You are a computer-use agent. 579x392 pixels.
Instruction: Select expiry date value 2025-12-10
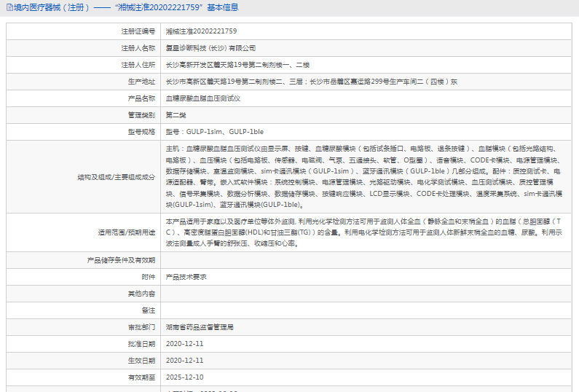[185, 377]
